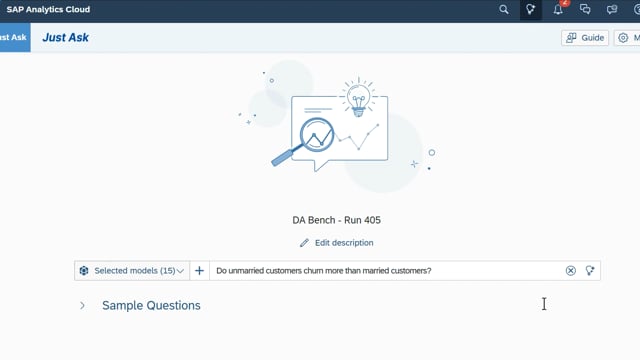The image size is (640, 360).
Task: Open the discussions chat icon
Action: click(585, 9)
